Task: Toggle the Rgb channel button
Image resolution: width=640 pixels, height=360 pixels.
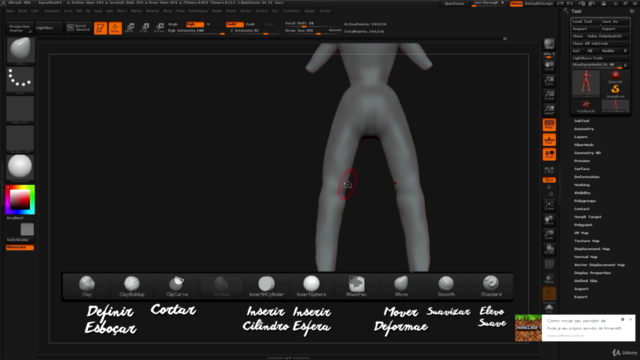Action: 195,24
